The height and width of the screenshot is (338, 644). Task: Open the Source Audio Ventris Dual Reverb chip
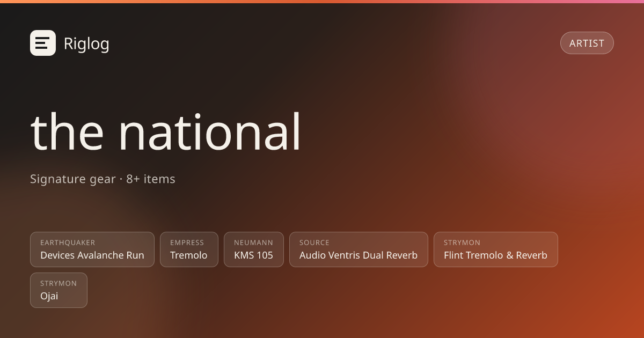click(358, 249)
